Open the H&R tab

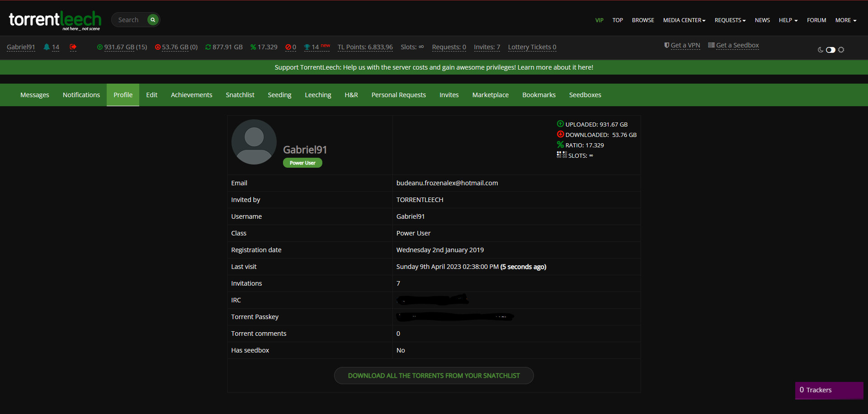(x=351, y=95)
